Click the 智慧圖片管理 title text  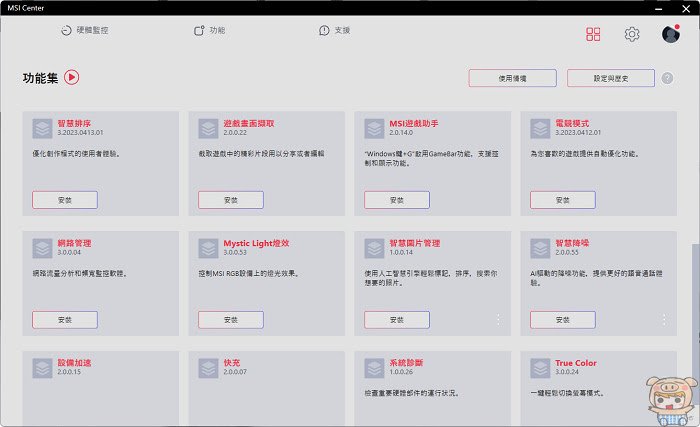coord(415,243)
